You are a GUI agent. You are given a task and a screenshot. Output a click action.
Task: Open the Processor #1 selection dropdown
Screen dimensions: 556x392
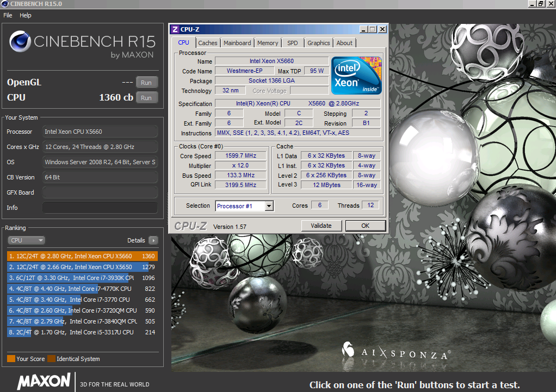pyautogui.click(x=269, y=206)
